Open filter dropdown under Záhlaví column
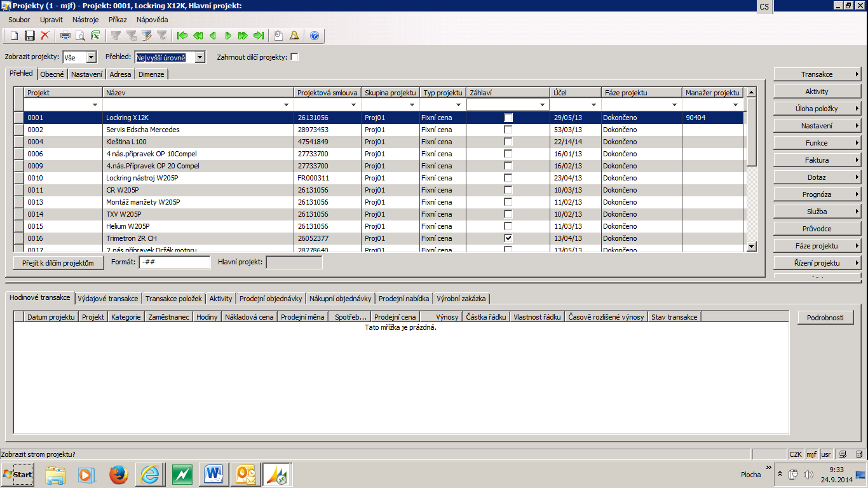Viewport: 868px width, 488px height. tap(543, 105)
